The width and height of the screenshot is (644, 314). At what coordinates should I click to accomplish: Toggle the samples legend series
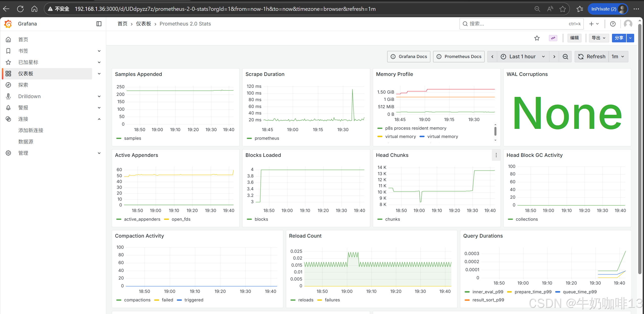132,138
